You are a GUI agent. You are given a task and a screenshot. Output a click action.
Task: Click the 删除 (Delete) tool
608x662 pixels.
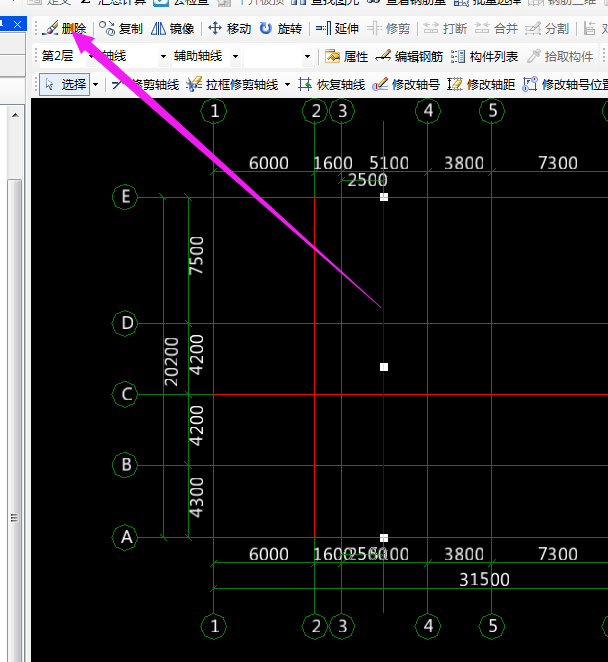click(x=65, y=29)
